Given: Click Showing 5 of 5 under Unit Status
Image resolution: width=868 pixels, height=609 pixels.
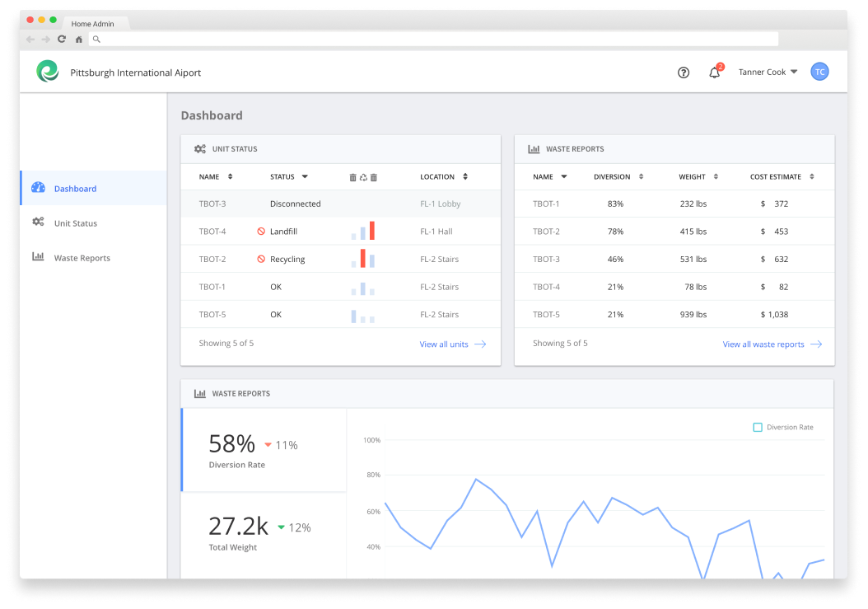Looking at the screenshot, I should [x=226, y=343].
